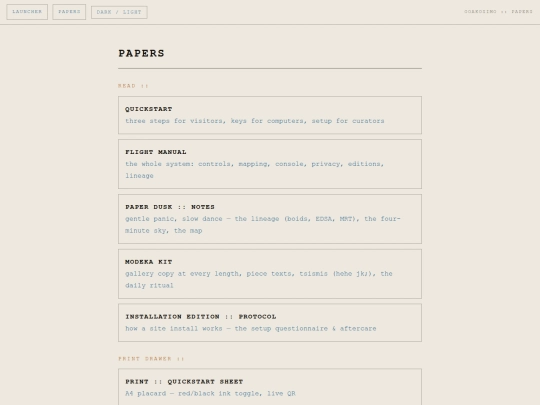Click text 'how a site install works'
Image resolution: width=540 pixels, height=405 pixels.
pos(174,329)
